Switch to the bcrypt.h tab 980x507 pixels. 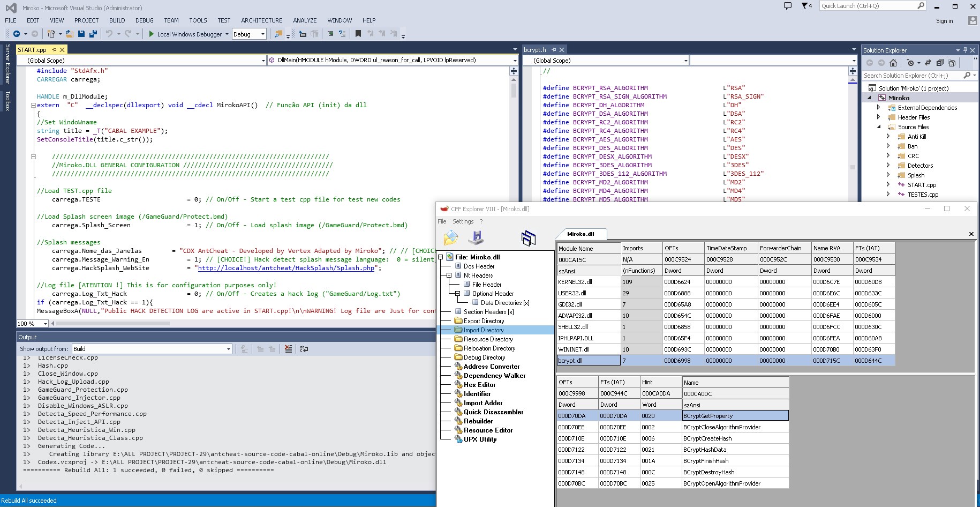(535, 50)
